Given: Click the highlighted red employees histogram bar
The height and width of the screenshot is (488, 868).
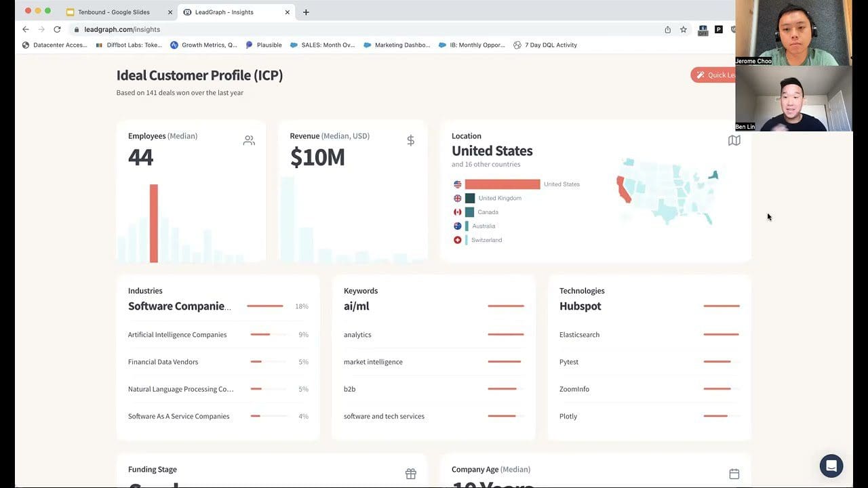Looking at the screenshot, I should pos(154,223).
